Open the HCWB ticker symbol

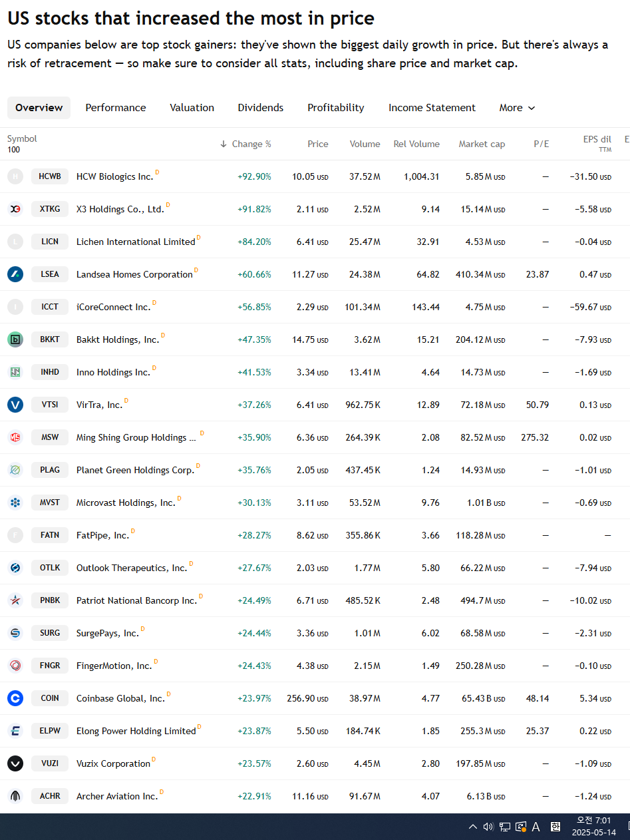click(50, 176)
